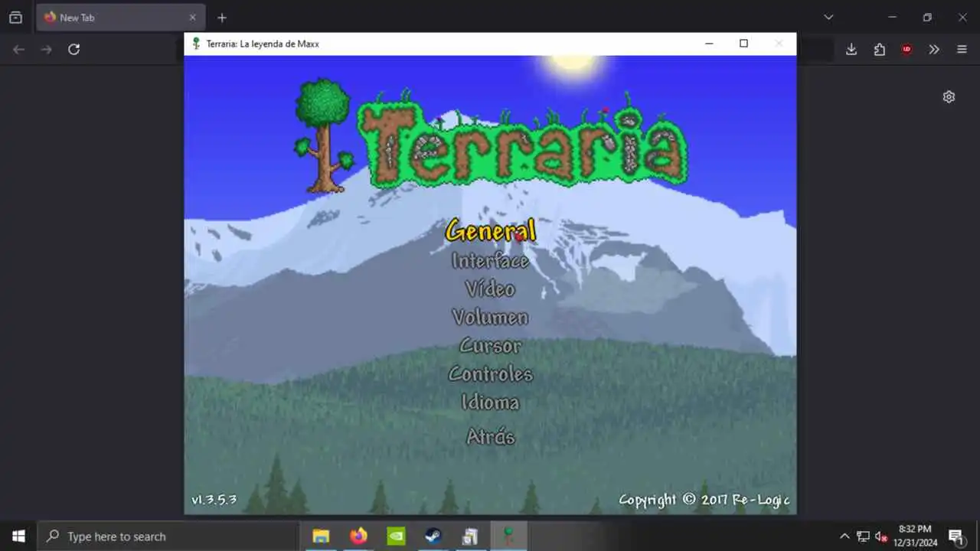
Task: Select the Cursor settings option
Action: coord(490,346)
